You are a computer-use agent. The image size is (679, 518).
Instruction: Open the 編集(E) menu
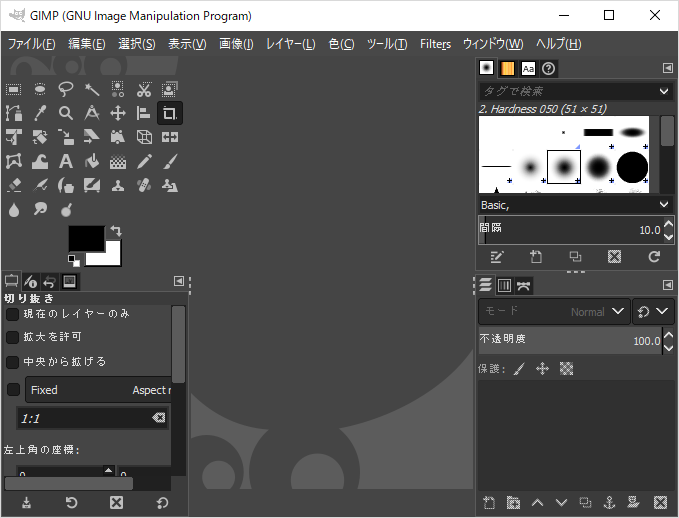[x=87, y=44]
